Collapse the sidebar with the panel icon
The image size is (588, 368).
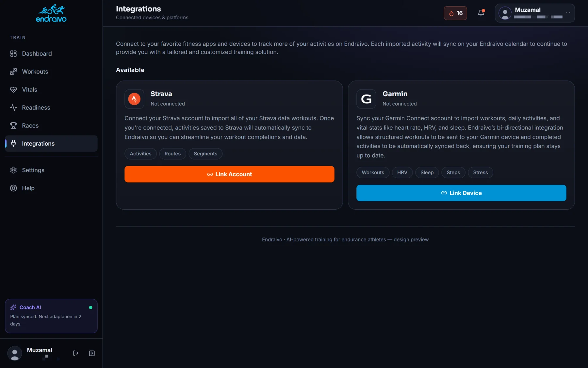[x=92, y=353]
